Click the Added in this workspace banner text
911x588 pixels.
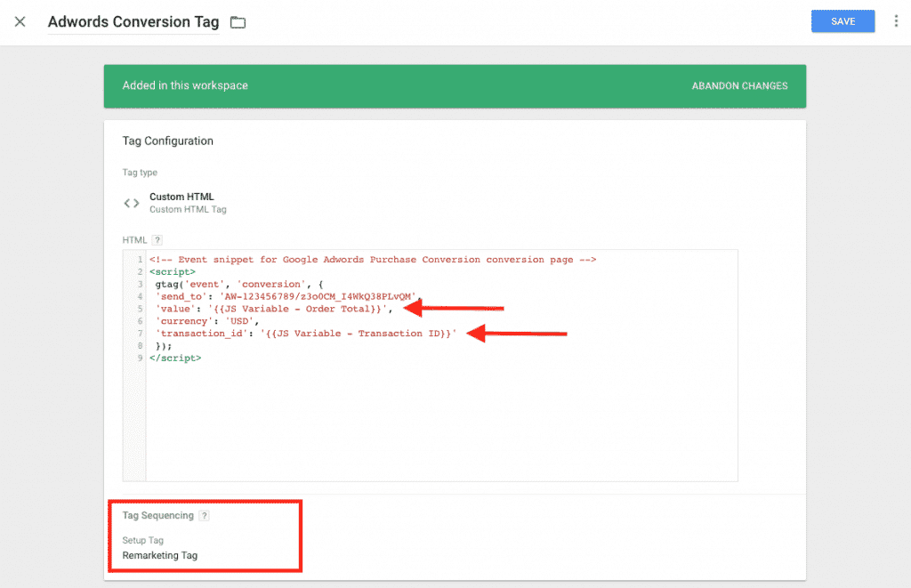185,85
